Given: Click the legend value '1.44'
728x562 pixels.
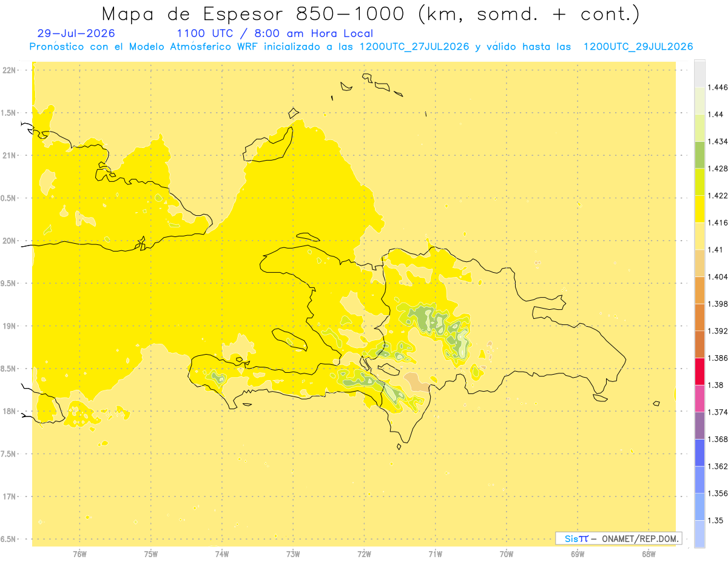Looking at the screenshot, I should point(716,115).
